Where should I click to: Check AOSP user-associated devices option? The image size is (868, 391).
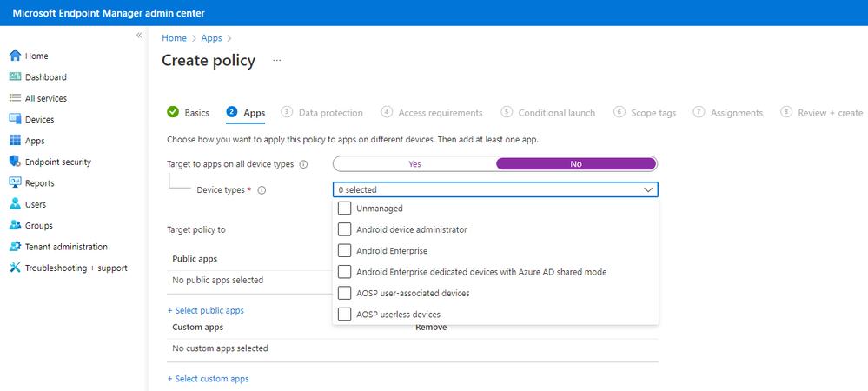pyautogui.click(x=344, y=293)
